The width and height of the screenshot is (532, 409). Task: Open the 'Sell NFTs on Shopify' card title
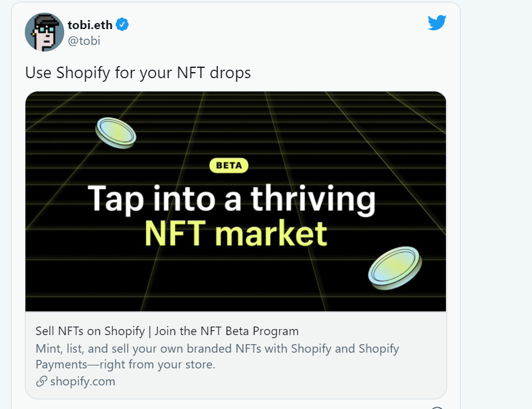coord(90,331)
